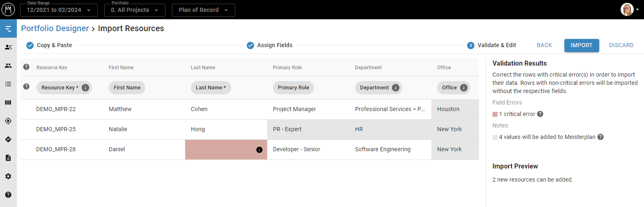The height and width of the screenshot is (207, 644).
Task: Click the IMPORT button
Action: point(581,45)
